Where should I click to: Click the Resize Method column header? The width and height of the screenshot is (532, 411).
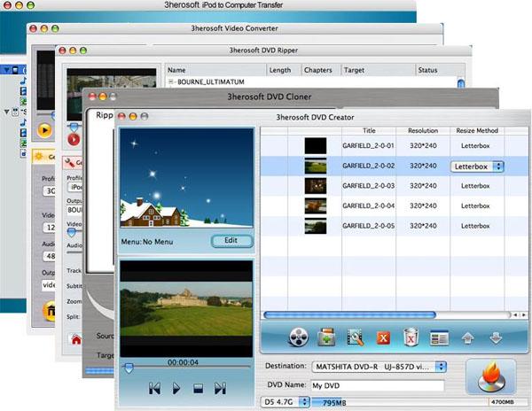(x=477, y=130)
